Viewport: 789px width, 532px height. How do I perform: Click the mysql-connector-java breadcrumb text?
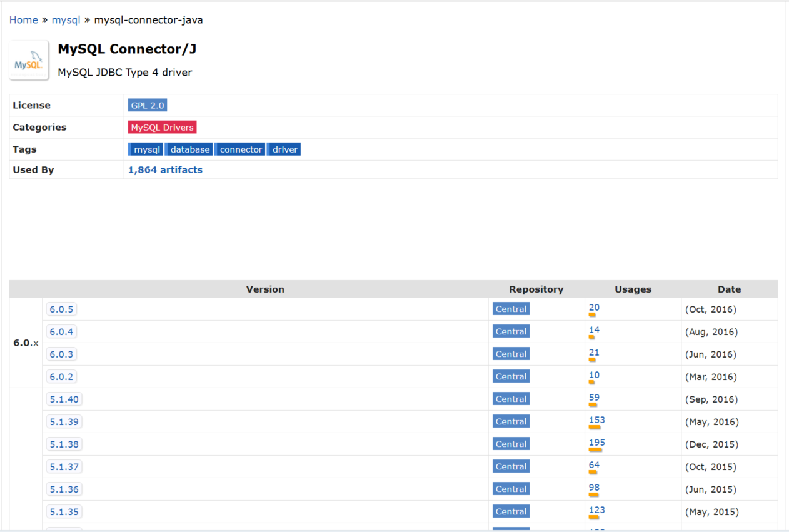point(148,20)
